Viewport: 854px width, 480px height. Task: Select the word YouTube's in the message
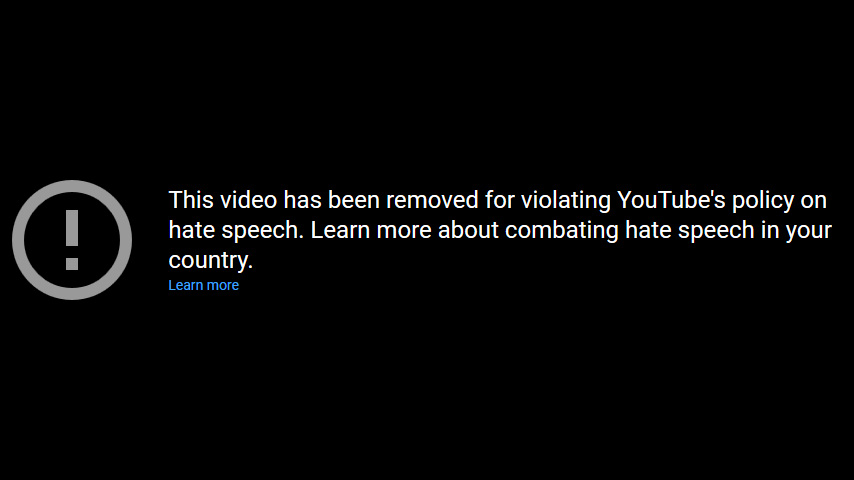point(671,200)
